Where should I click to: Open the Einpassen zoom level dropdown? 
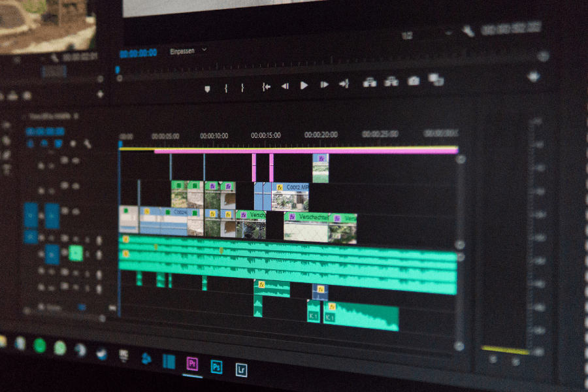[188, 50]
